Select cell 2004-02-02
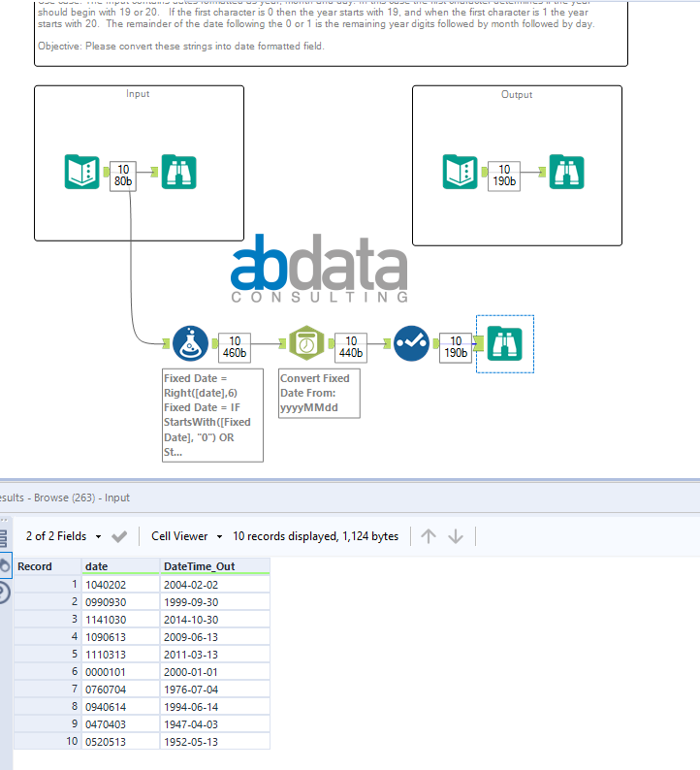 [x=215, y=585]
